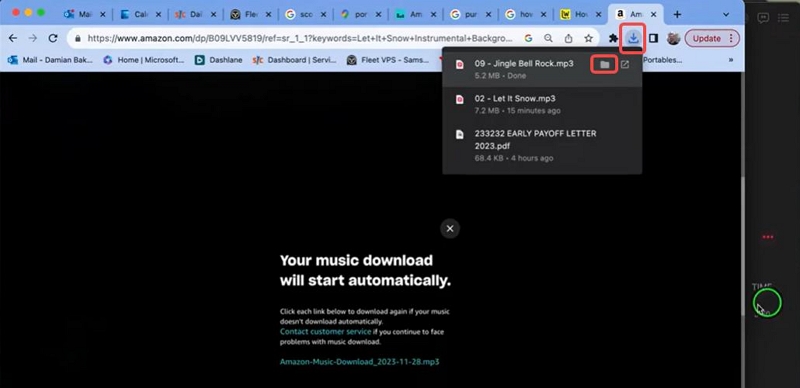Download Amazon-Music-Download_2023-11-28.mp3 link
The image size is (800, 388).
pos(360,361)
